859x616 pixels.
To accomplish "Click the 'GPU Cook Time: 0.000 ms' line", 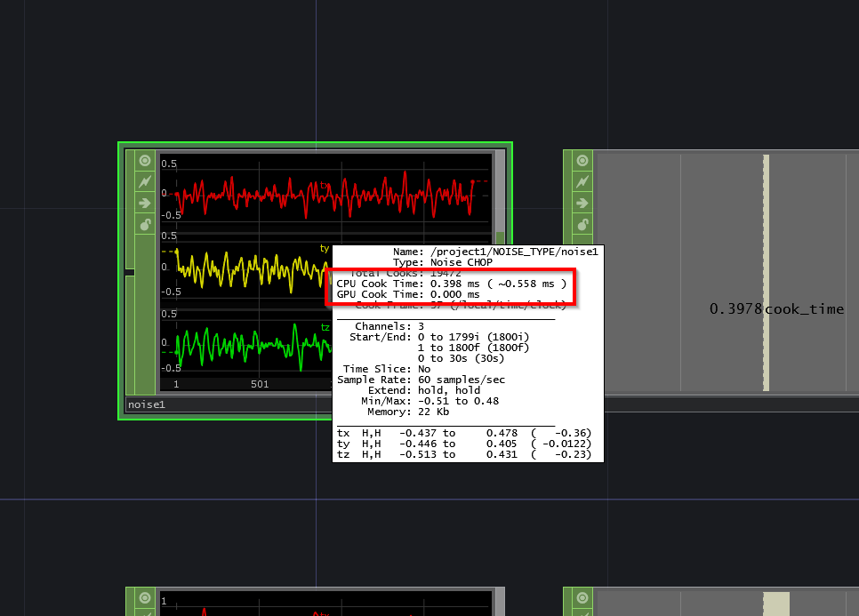I will pos(408,294).
